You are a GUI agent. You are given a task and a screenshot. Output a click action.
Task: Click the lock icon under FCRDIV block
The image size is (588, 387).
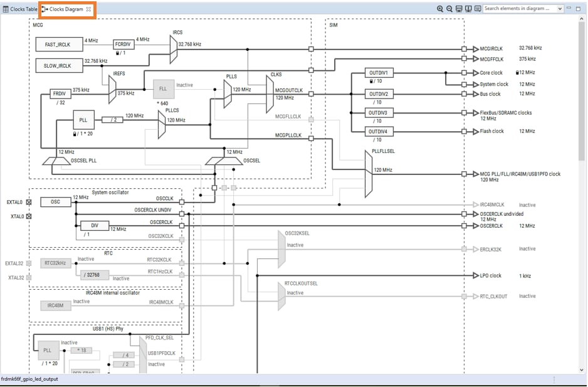(117, 53)
